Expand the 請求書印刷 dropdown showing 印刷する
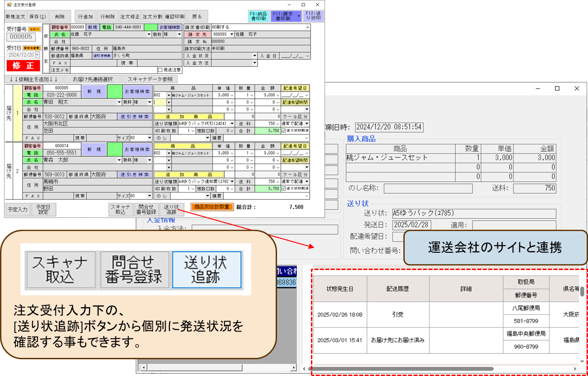The height and width of the screenshot is (376, 588). tap(308, 27)
